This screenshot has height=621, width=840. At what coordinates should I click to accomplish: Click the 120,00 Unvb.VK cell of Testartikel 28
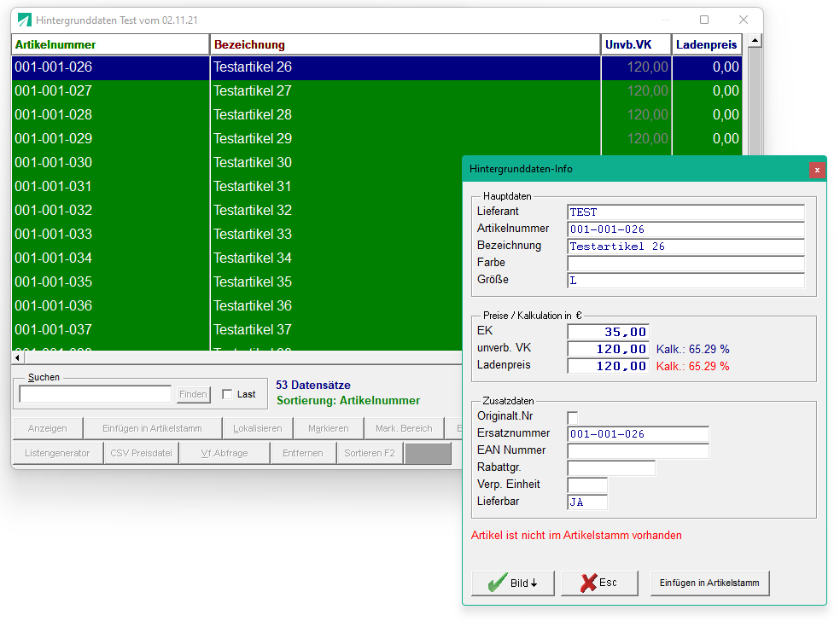(637, 114)
